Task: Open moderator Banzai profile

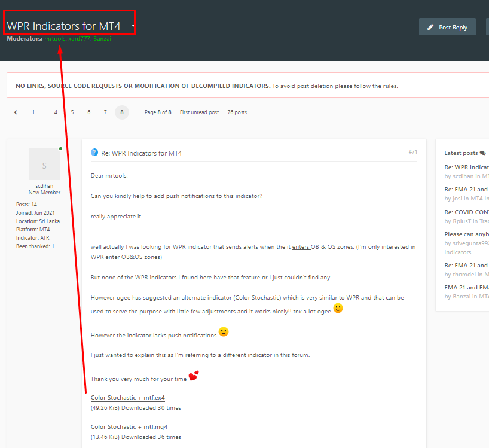Action: click(102, 39)
